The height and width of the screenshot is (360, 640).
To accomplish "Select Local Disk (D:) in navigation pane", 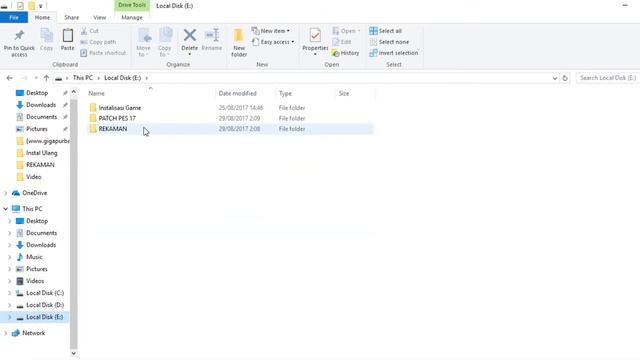I will tap(45, 305).
